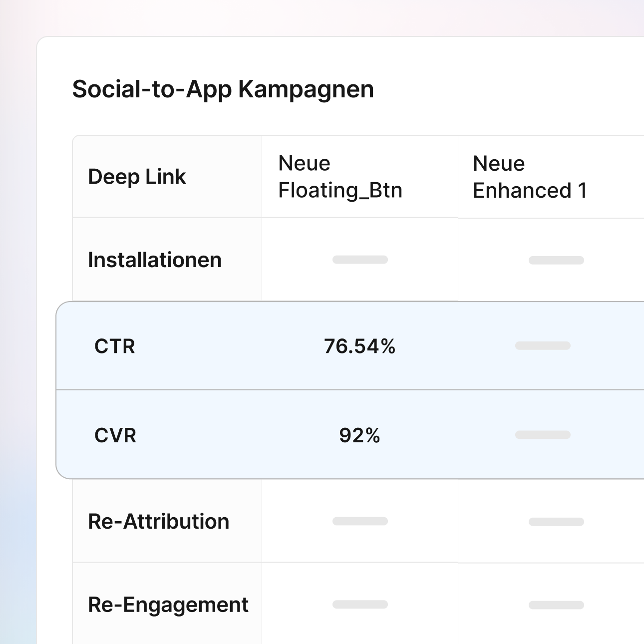
Task: Select the Re-Engagement row label
Action: (x=168, y=605)
